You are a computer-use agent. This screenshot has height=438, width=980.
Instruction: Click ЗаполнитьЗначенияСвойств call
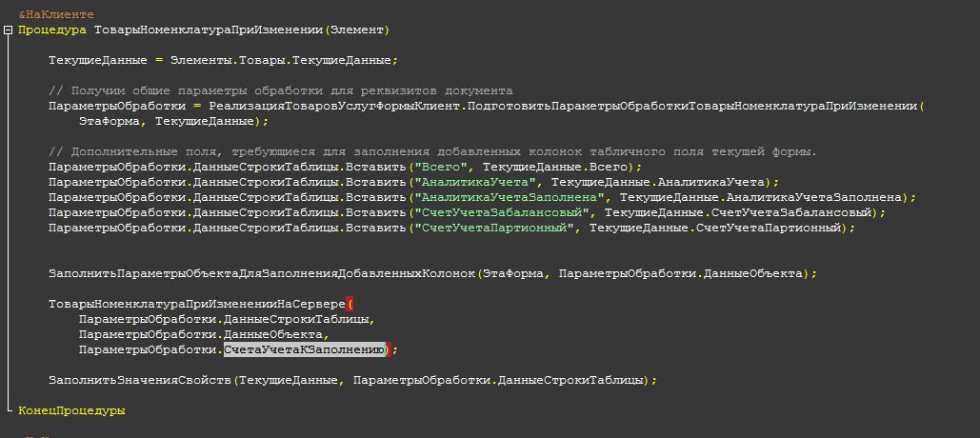[140, 380]
